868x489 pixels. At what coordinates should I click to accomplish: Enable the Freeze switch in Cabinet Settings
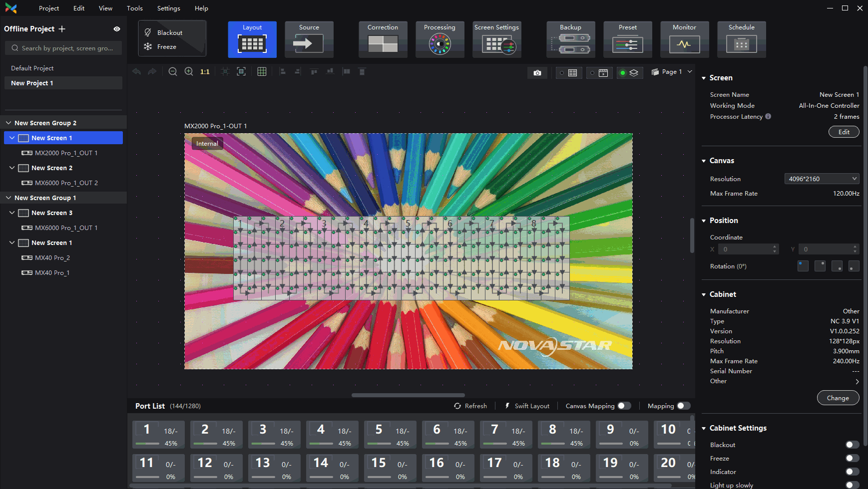(853, 458)
